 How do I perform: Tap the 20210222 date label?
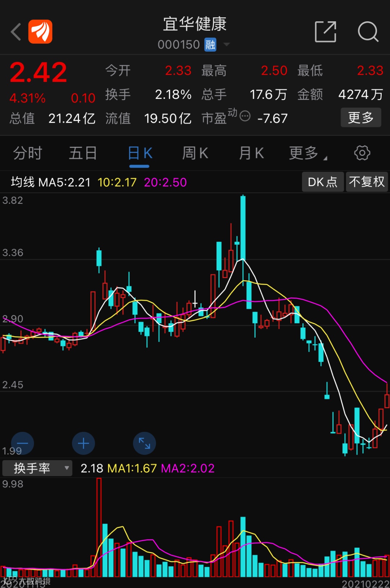click(366, 583)
